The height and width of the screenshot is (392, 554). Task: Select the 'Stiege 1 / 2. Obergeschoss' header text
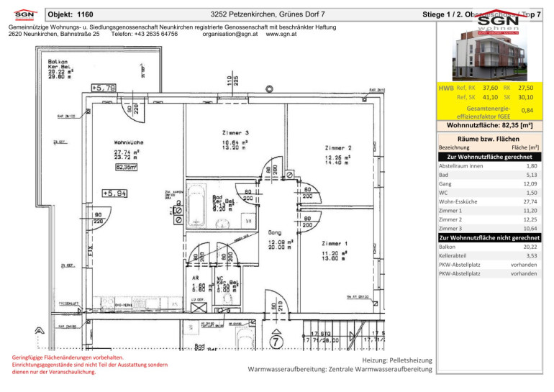click(x=468, y=14)
